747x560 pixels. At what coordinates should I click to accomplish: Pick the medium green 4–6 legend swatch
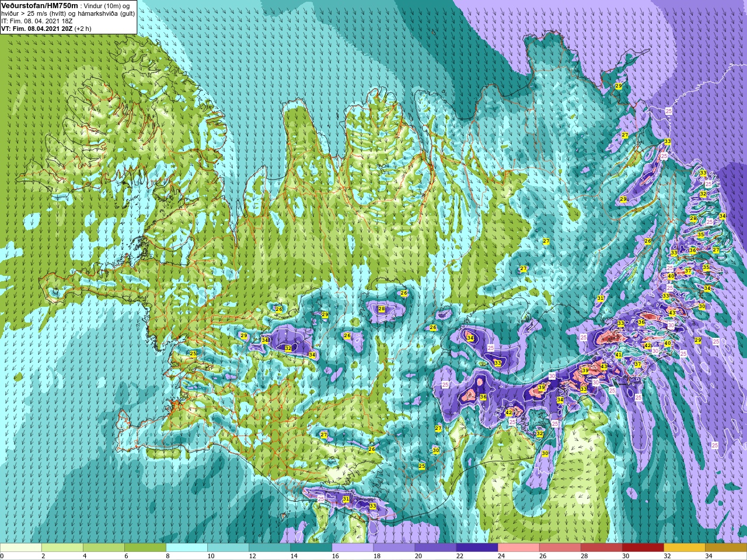pyautogui.click(x=104, y=548)
